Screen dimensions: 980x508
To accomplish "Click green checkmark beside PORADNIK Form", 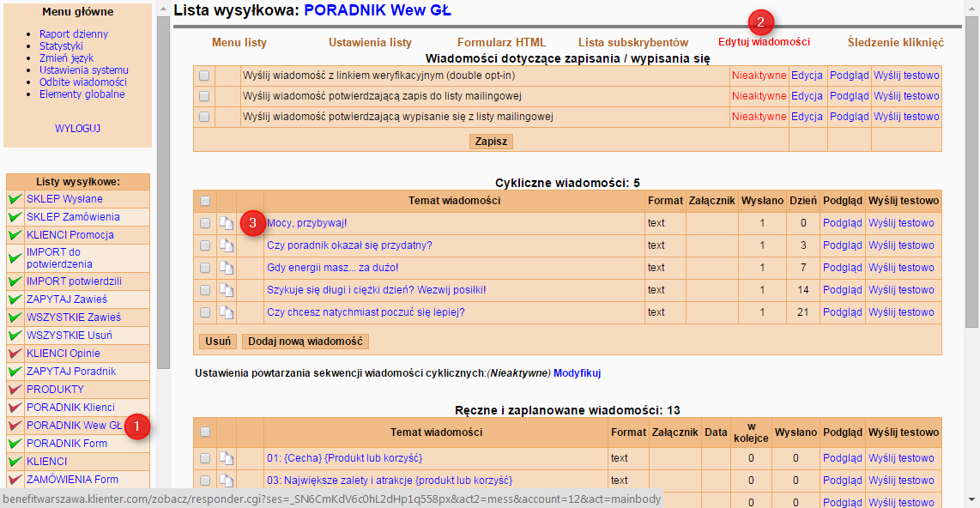I will point(15,444).
